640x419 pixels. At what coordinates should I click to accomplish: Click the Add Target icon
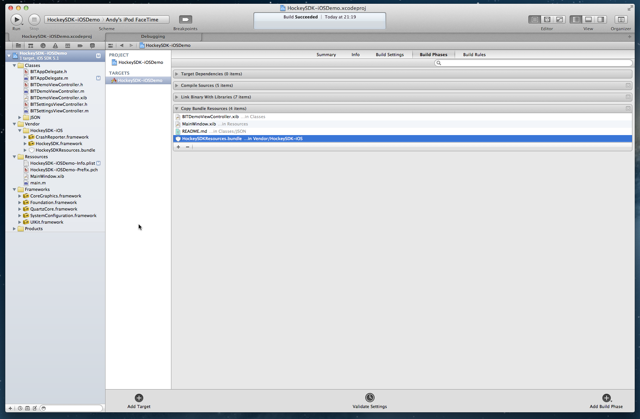tap(139, 398)
